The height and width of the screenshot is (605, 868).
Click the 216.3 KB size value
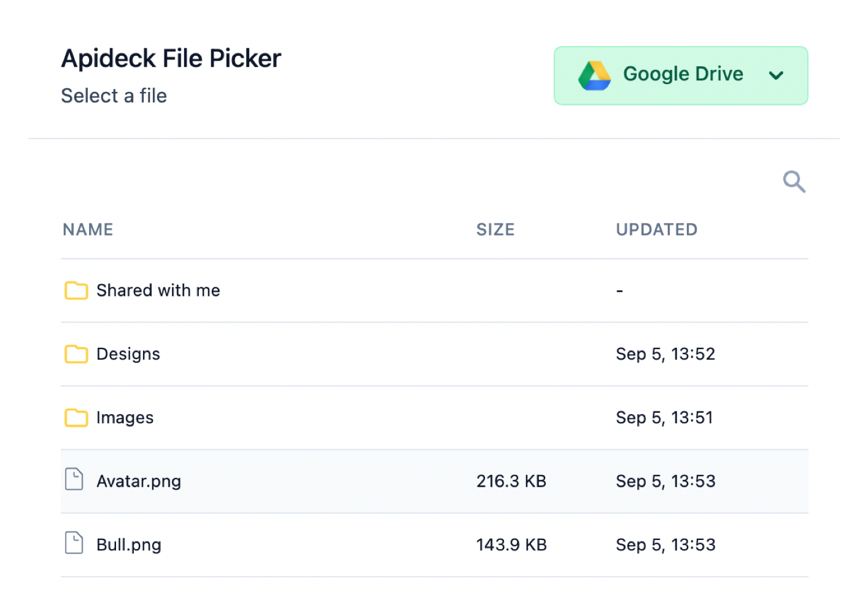(x=511, y=481)
